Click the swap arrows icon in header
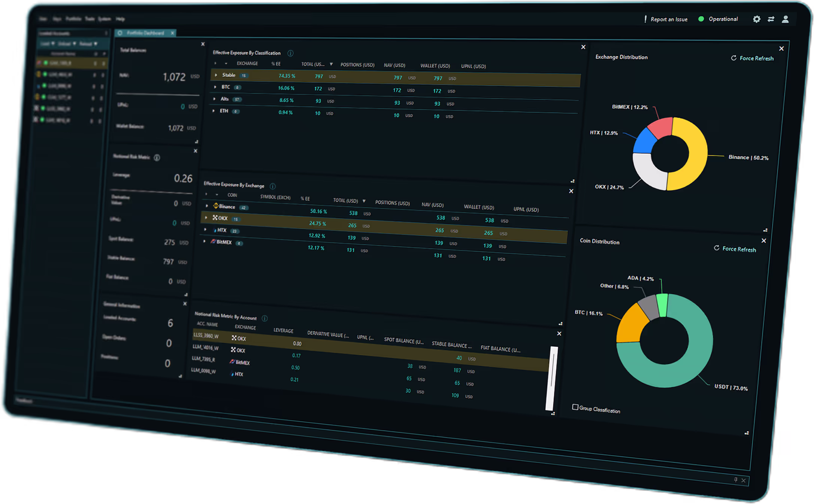Viewport: 814px width, 504px height. click(771, 19)
